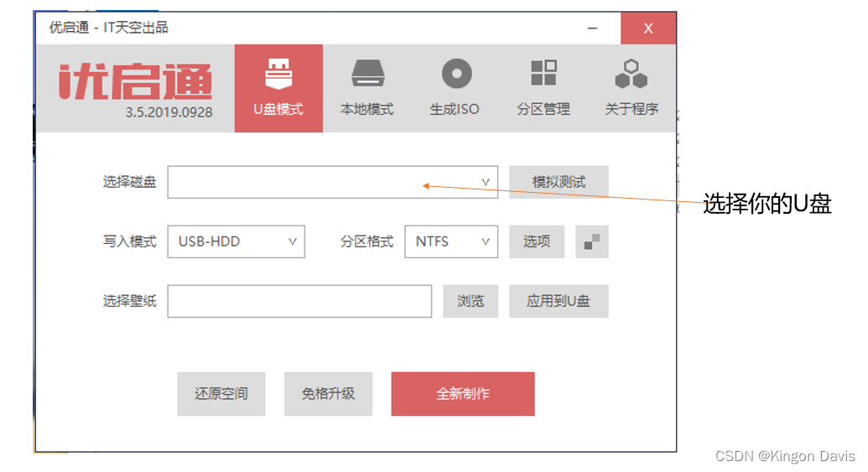Image resolution: width=868 pixels, height=472 pixels.
Task: Close the 优启通 window
Action: [648, 29]
